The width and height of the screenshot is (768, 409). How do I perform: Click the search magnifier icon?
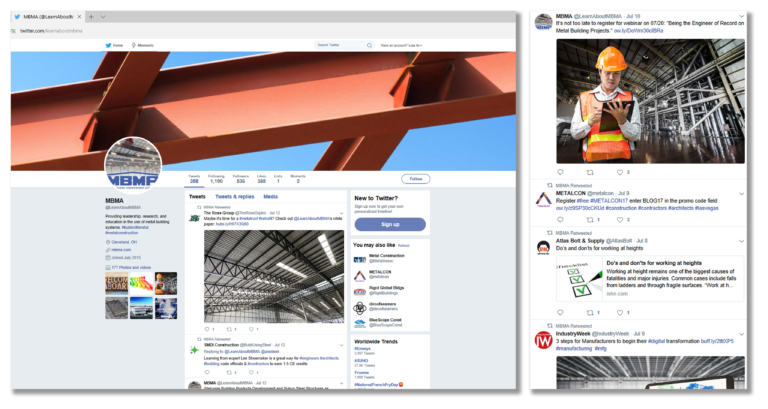pyautogui.click(x=369, y=45)
